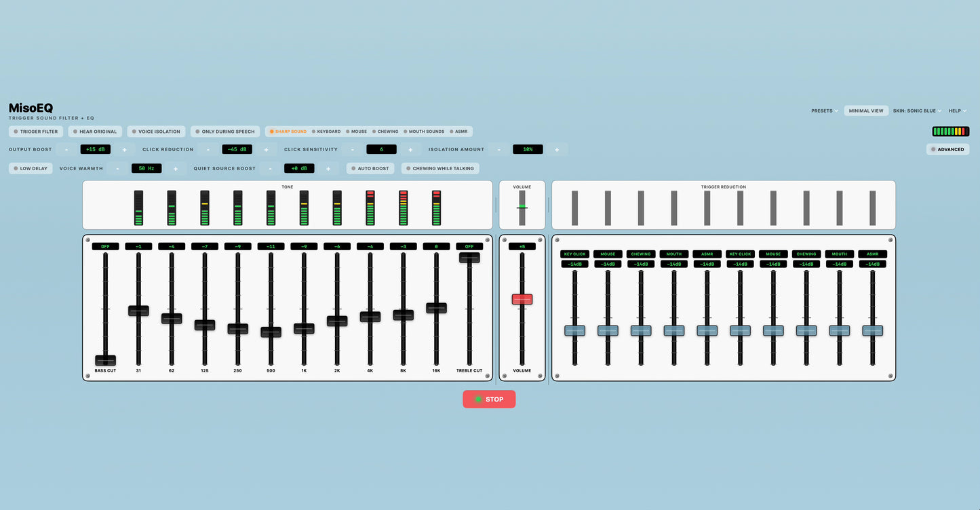Click the output level meter indicator
This screenshot has height=510, width=980.
click(x=951, y=132)
